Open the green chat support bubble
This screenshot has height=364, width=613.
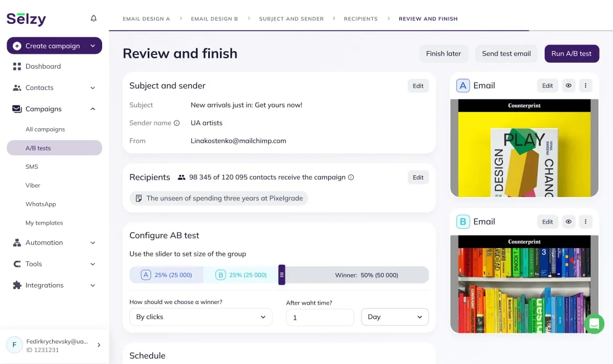[594, 323]
